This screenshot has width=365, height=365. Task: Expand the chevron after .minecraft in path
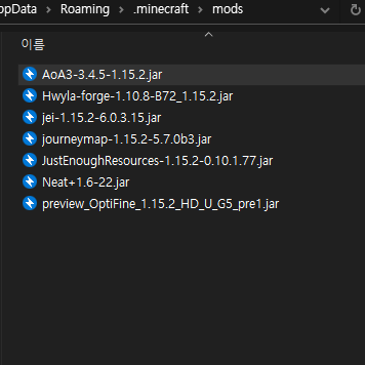(x=200, y=10)
